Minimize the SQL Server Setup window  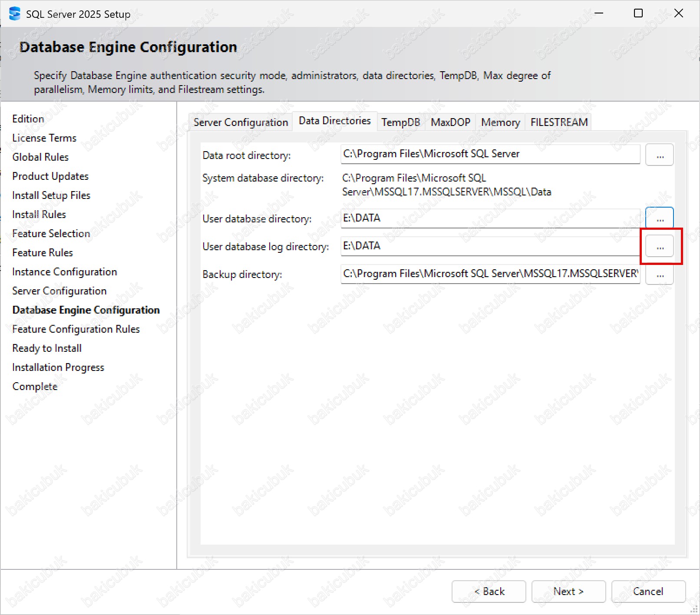[599, 13]
